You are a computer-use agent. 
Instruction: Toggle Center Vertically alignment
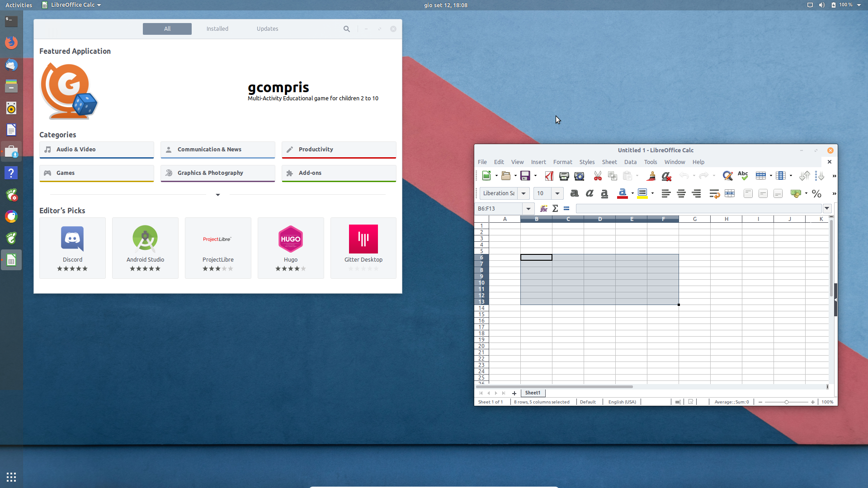coord(763,193)
